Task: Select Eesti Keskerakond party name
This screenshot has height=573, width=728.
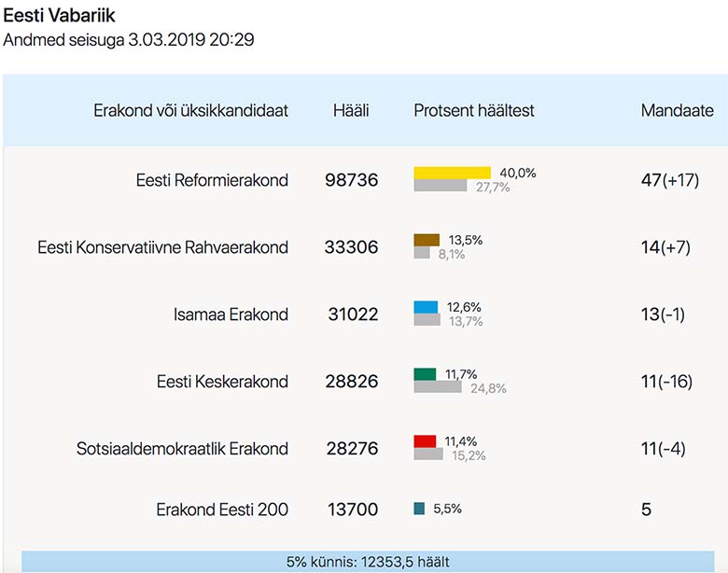Action: (x=222, y=382)
